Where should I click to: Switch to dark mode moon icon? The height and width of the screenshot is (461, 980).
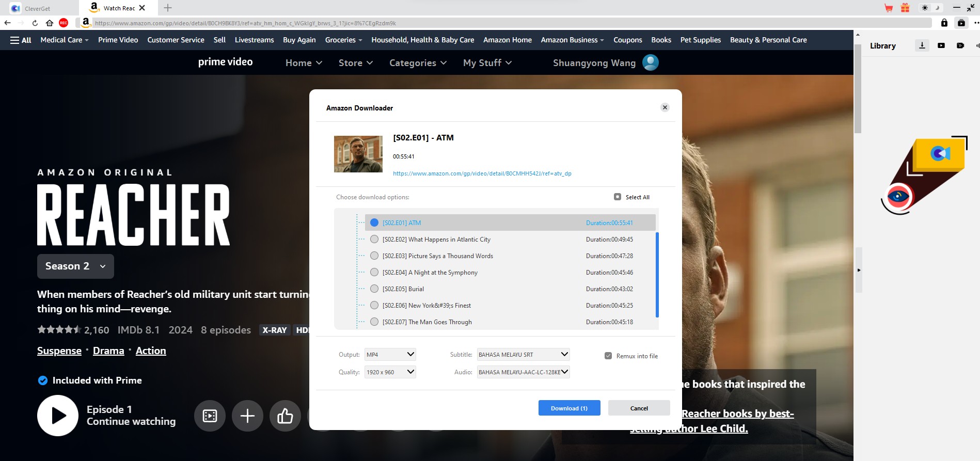(937, 8)
